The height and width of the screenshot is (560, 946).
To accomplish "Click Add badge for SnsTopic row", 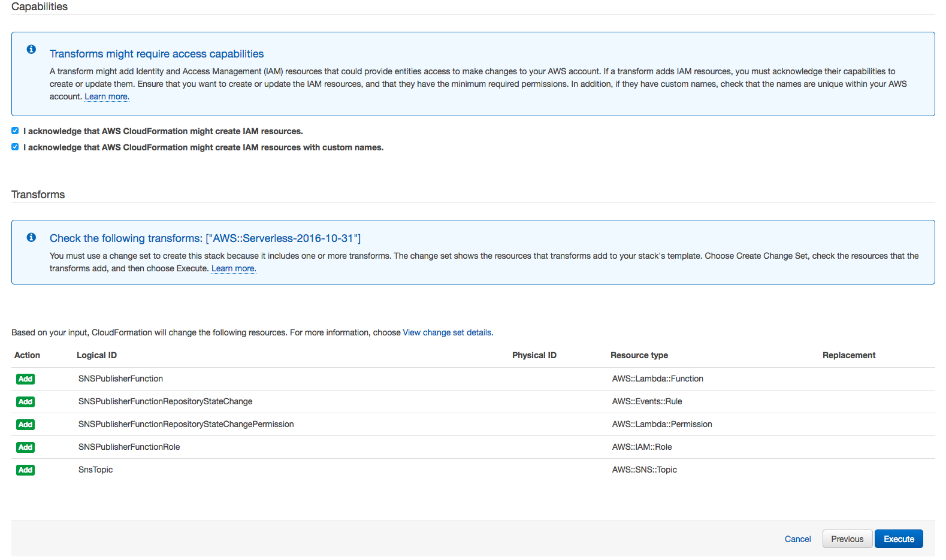I will click(25, 470).
